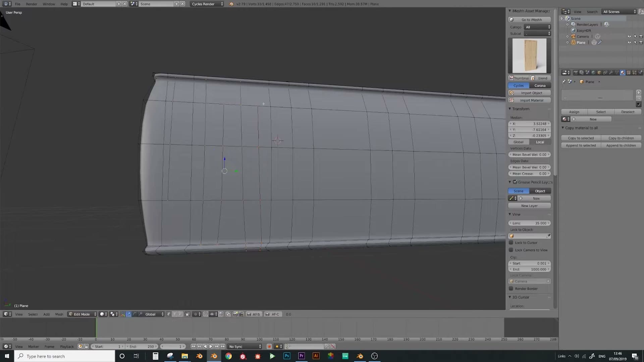Remove the material slot with minus icon

click(x=639, y=98)
